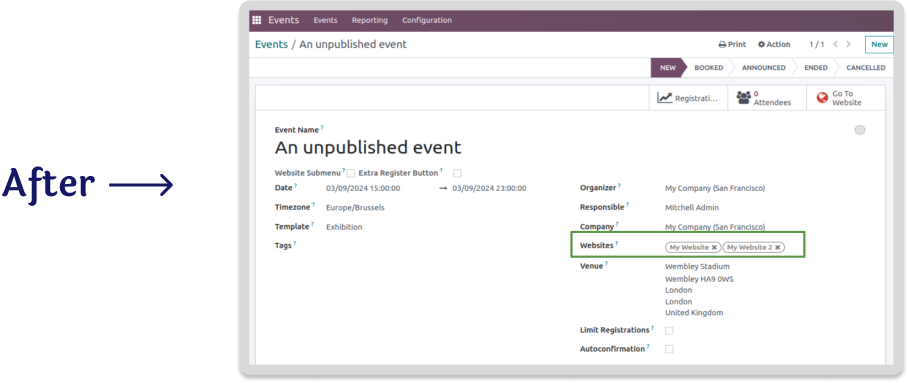908x383 pixels.
Task: Open the Configuration menu
Action: [x=427, y=20]
